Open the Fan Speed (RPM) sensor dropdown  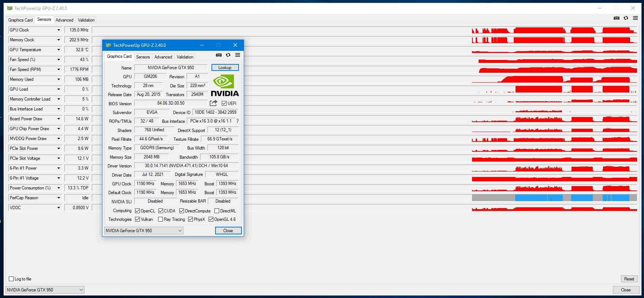[59, 69]
